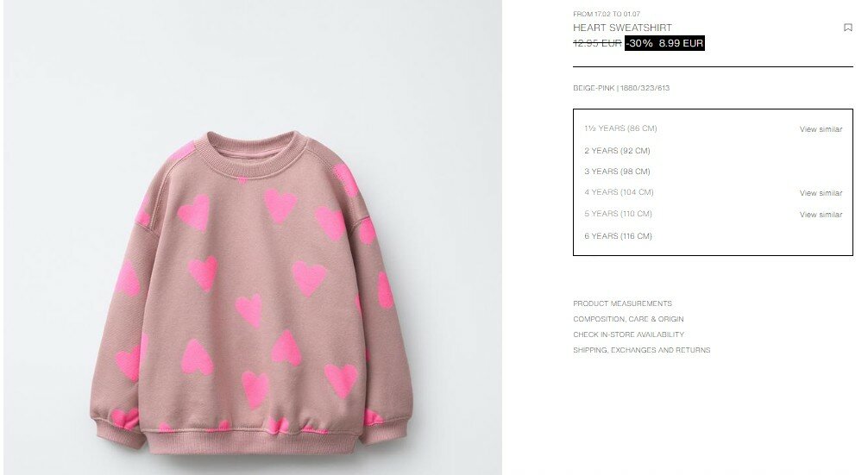Open Product Measurements section
This screenshot has height=475, width=868.
[622, 303]
